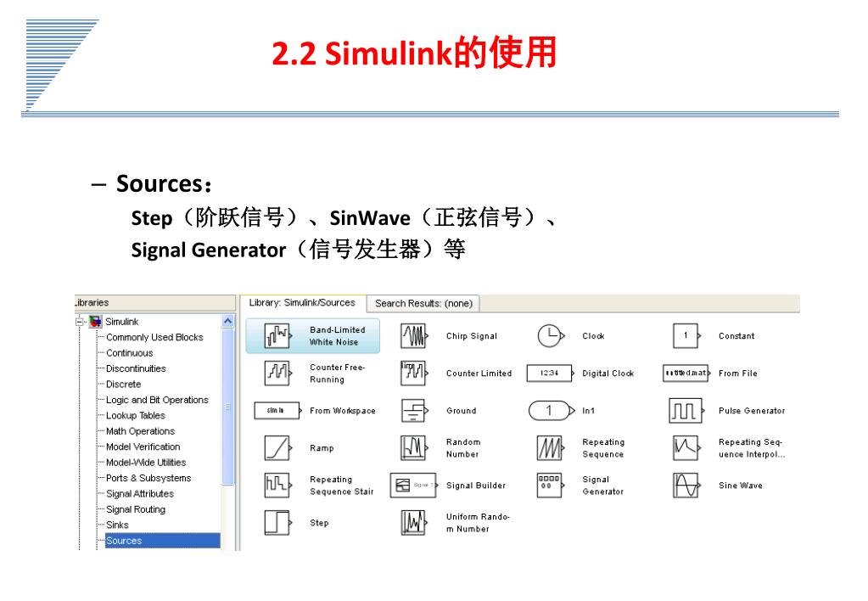Select Math Operations library
Image resolution: width=868 pixels, height=601 pixels.
[140, 431]
